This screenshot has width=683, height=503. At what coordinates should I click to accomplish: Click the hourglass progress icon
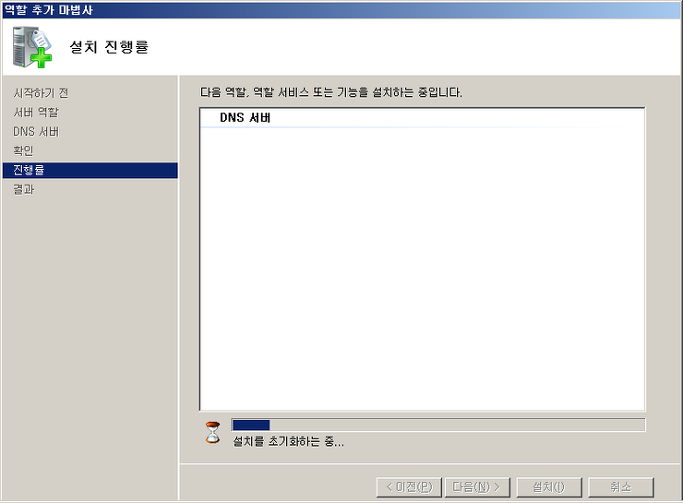tap(213, 433)
